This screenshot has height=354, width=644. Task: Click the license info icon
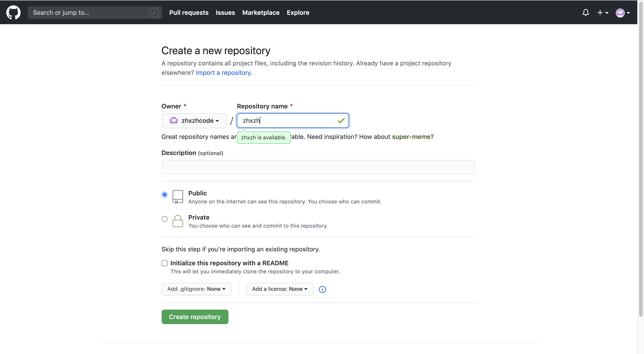[322, 289]
